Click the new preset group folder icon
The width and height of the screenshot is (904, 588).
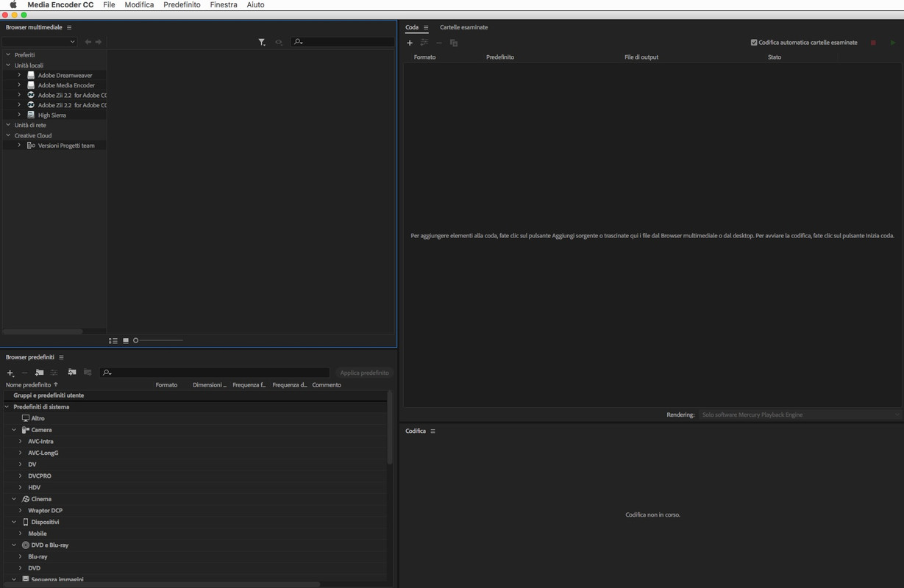[x=40, y=373]
